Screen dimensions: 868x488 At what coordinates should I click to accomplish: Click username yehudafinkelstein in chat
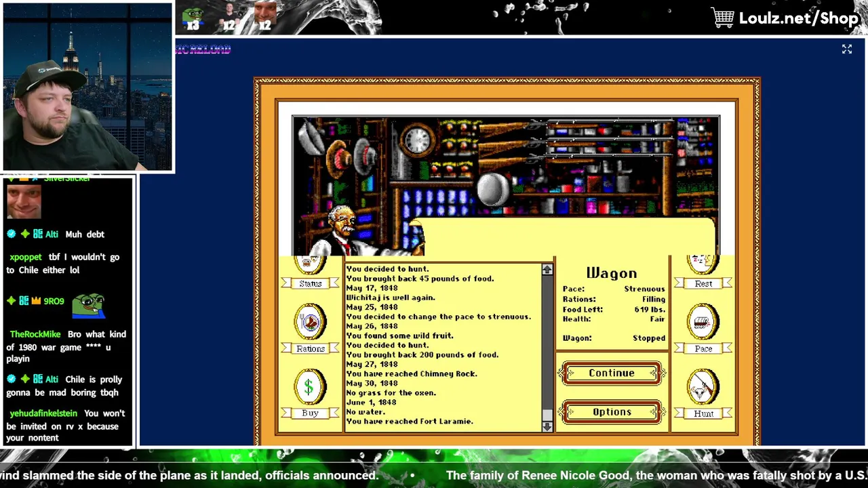coord(43,413)
